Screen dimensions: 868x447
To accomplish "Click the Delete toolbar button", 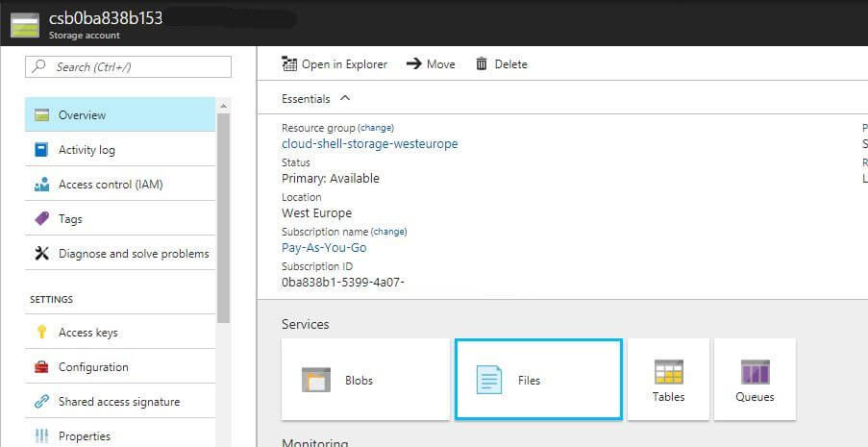I will pyautogui.click(x=502, y=64).
